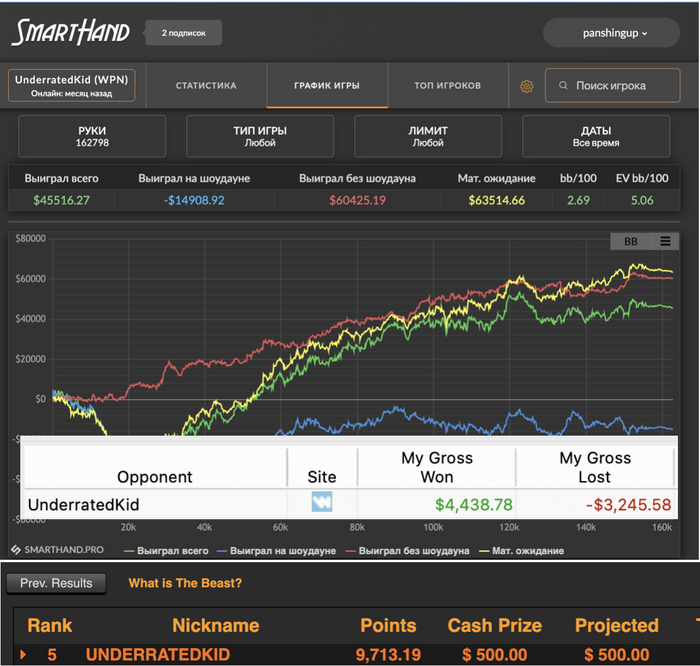Switch to the СТАТИСТИКА tab
This screenshot has height=666, width=700.
pos(206,85)
